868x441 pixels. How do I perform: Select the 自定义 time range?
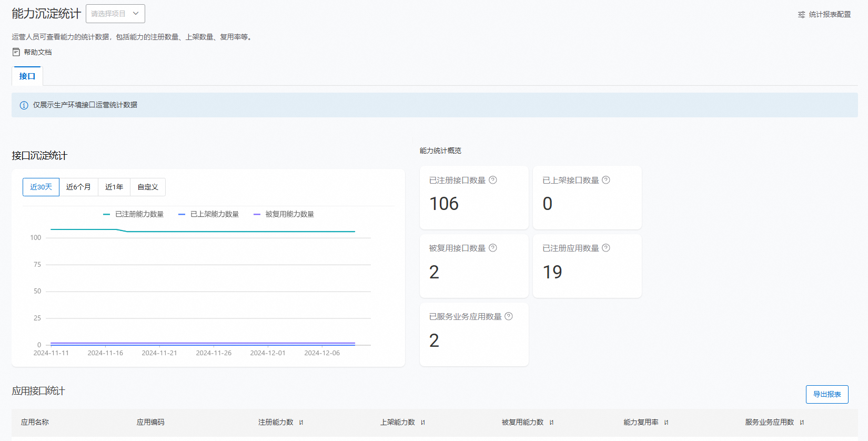pyautogui.click(x=148, y=187)
